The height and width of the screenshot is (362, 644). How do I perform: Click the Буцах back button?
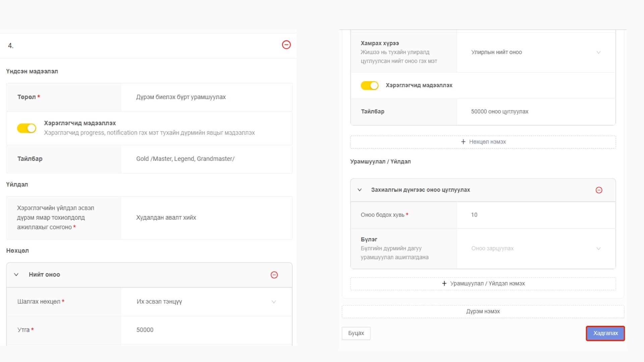356,333
